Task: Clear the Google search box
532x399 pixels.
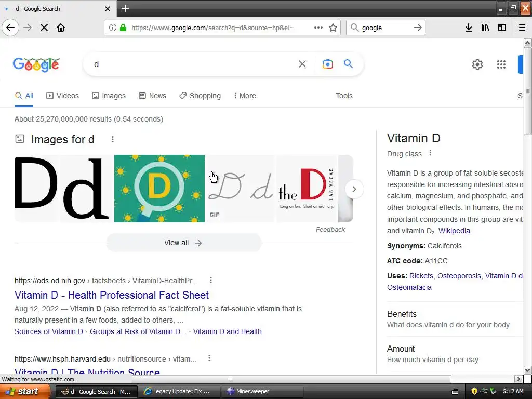Action: click(x=302, y=64)
